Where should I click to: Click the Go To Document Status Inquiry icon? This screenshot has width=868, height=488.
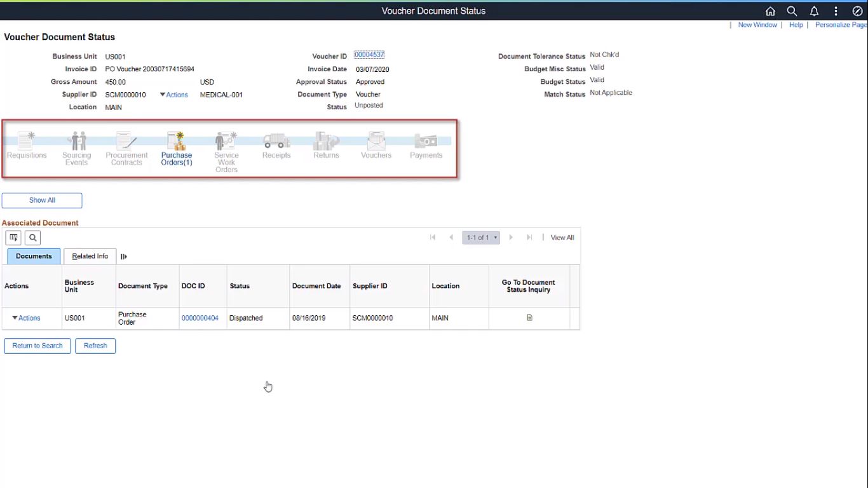[x=529, y=318]
